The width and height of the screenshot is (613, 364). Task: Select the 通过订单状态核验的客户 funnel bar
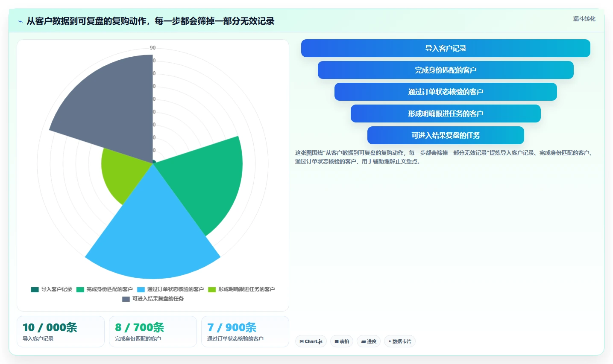pos(446,92)
